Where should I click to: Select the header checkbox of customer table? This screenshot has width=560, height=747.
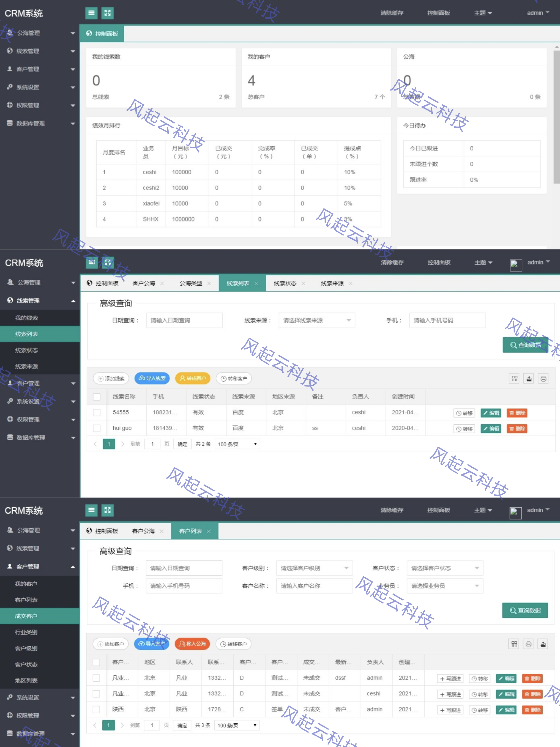click(96, 662)
